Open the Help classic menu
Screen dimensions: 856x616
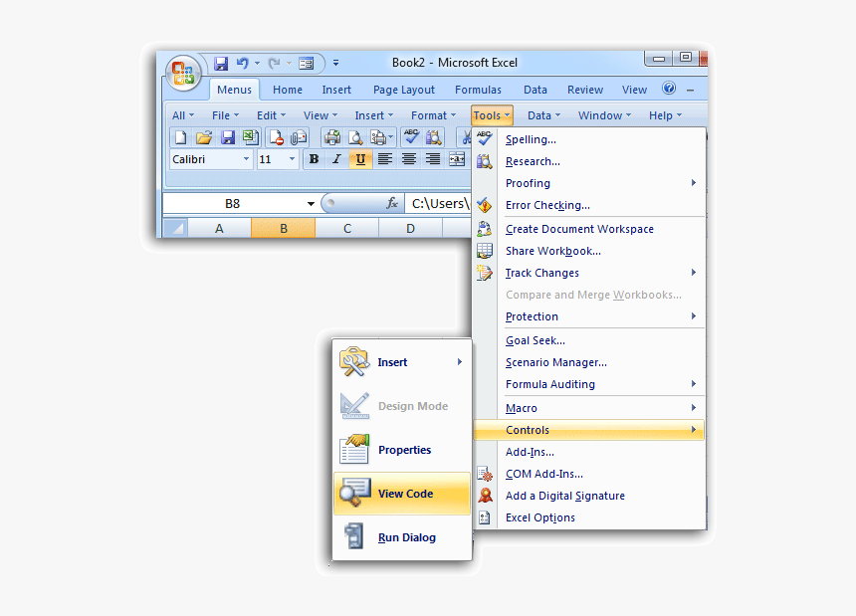[666, 115]
